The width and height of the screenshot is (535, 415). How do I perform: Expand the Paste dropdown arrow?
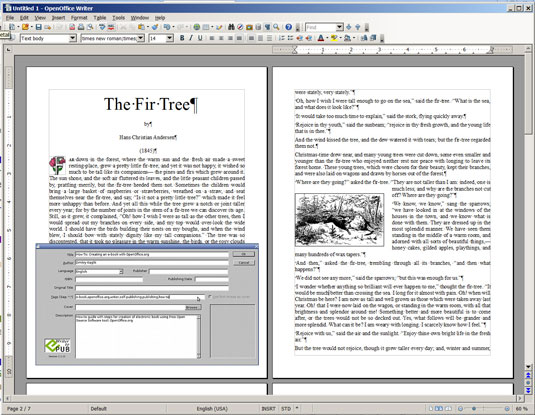[x=148, y=27]
